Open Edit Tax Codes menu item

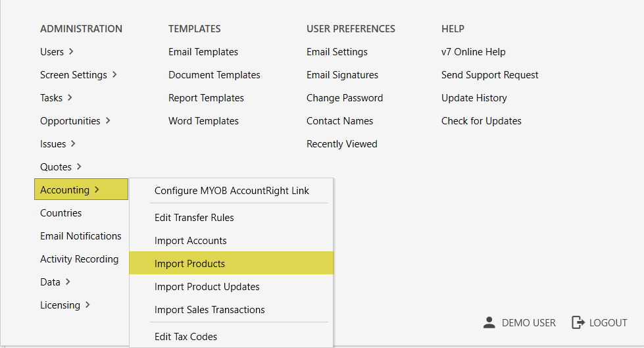pyautogui.click(x=186, y=337)
